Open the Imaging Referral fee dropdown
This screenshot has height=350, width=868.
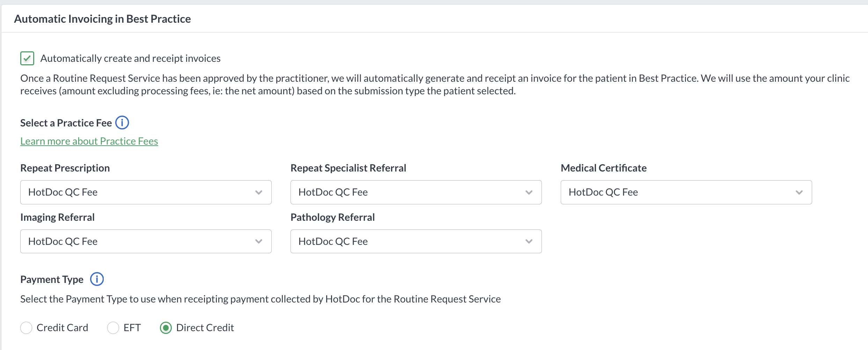[x=146, y=241]
